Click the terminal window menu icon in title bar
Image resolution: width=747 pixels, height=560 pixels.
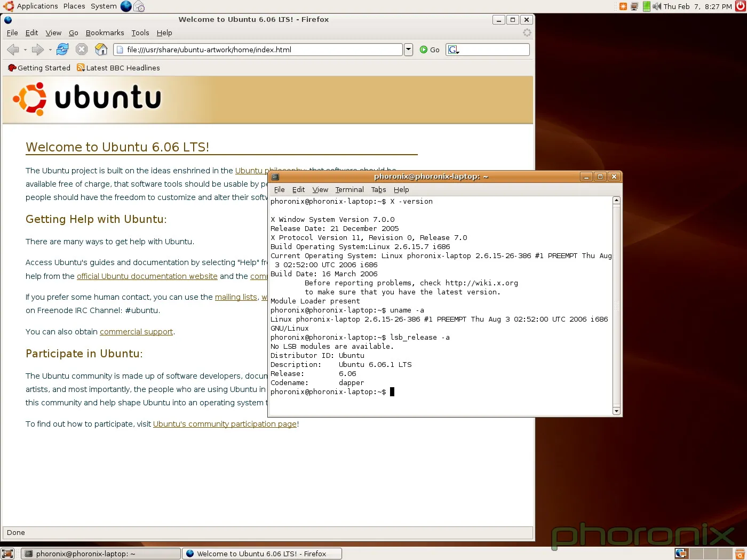275,177
